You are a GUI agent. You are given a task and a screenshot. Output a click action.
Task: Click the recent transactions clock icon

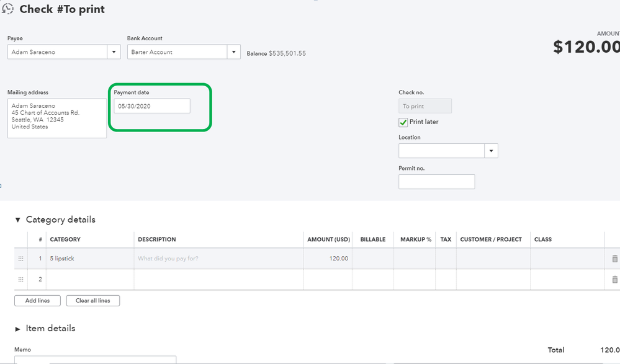(x=8, y=9)
